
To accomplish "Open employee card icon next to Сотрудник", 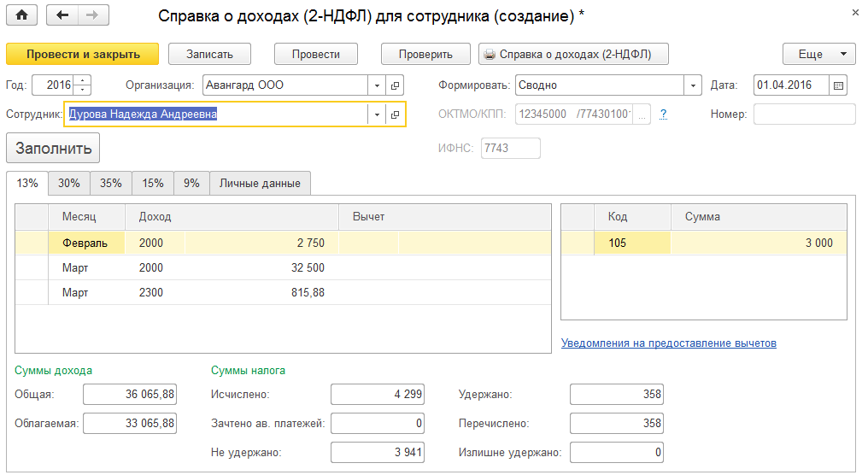I will pyautogui.click(x=395, y=114).
